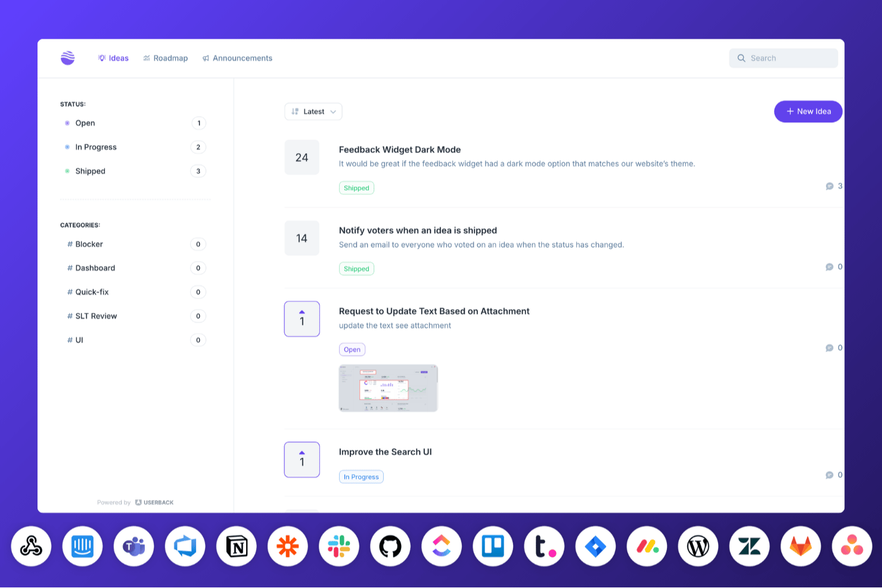Open "Notify voters when an idea is shipped"
Viewport: 882px width, 588px height.
tap(418, 231)
